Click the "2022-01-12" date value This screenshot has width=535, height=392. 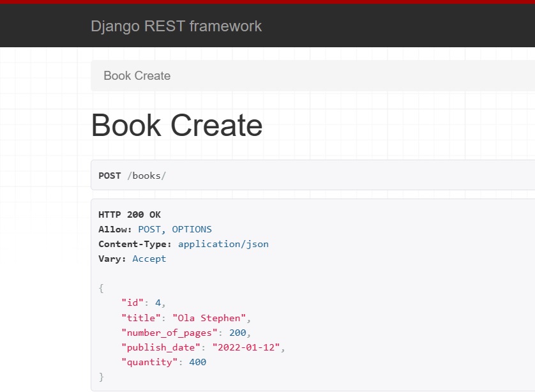[x=246, y=347]
